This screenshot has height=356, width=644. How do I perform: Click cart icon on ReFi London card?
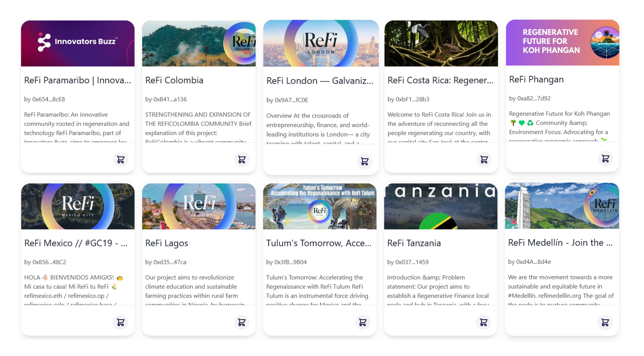[364, 161]
